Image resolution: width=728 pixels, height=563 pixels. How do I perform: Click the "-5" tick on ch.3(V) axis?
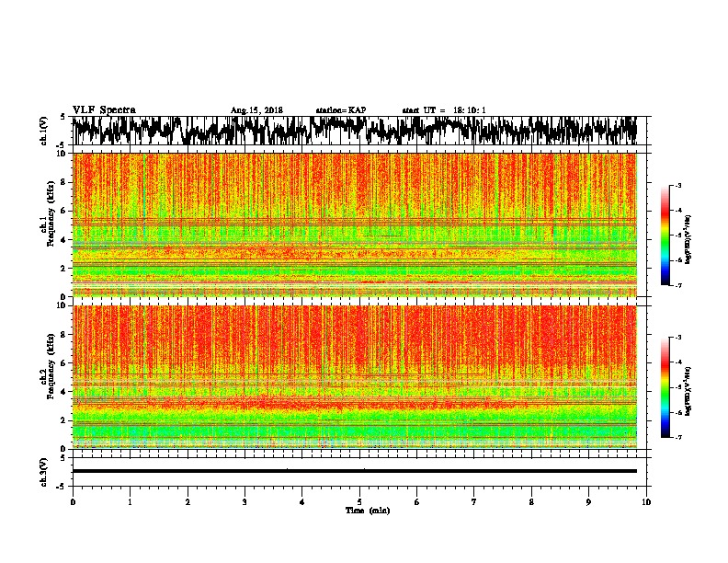62,487
